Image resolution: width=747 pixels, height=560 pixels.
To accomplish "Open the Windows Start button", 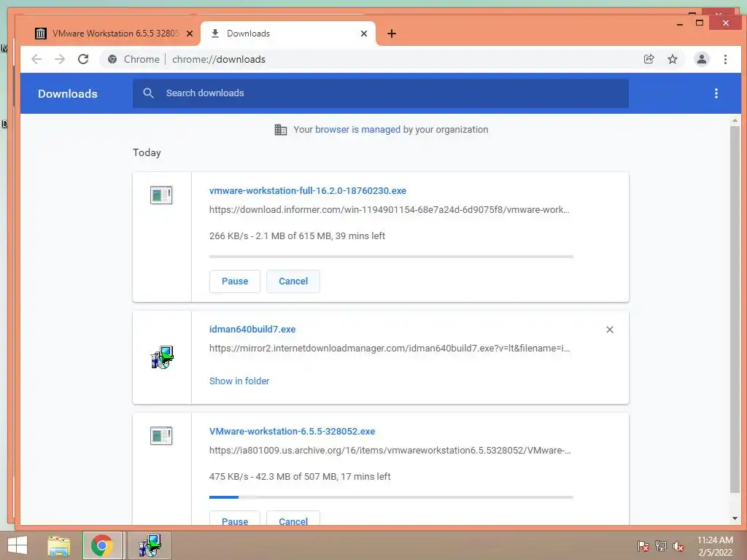I will point(18,545).
